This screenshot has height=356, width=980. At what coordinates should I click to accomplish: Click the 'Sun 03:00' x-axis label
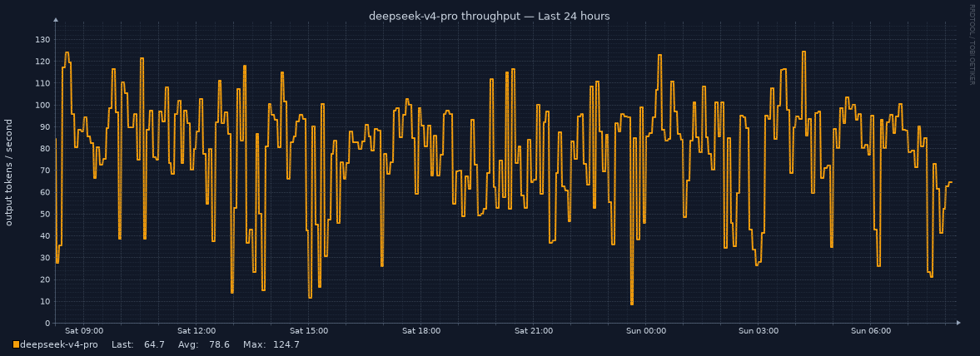[759, 331]
